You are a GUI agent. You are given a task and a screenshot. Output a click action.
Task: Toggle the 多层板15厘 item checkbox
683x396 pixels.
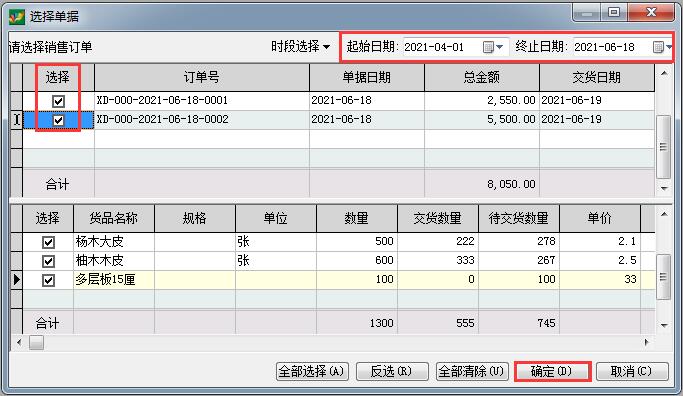(48, 280)
